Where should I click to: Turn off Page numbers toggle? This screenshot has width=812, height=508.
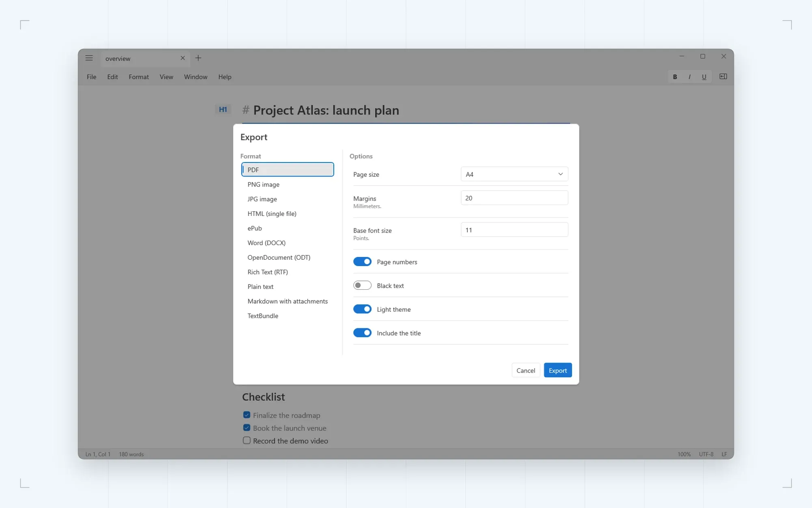point(362,262)
